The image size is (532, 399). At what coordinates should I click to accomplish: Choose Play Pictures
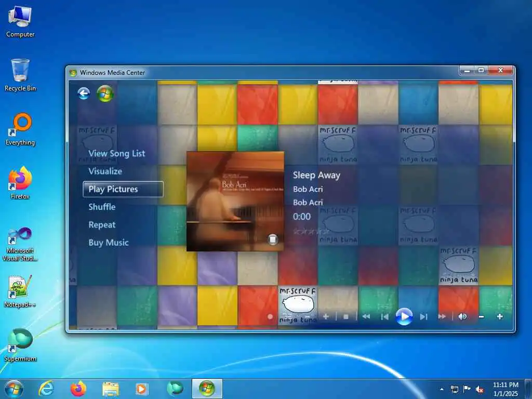click(x=123, y=189)
